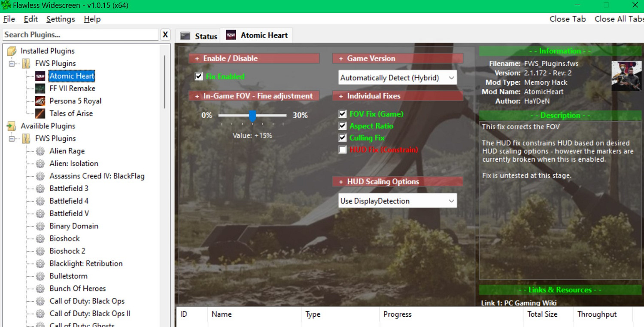Click the Atomic Heart mod thumbnail image

[x=626, y=76]
